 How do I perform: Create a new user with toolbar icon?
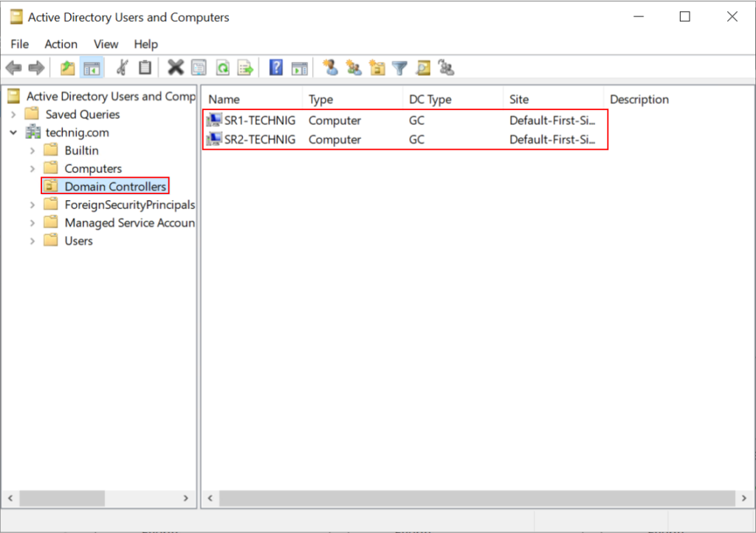330,67
